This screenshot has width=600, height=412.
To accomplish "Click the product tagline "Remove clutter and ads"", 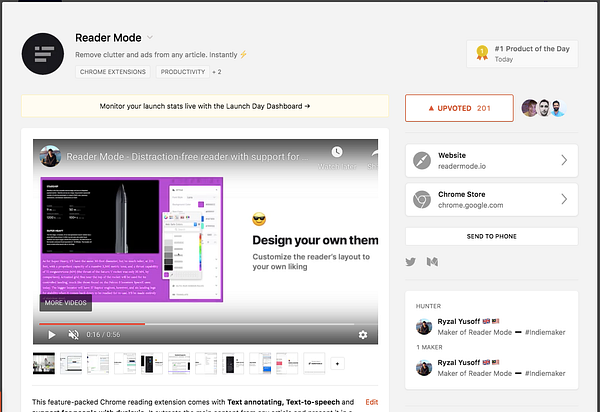I will (161, 55).
